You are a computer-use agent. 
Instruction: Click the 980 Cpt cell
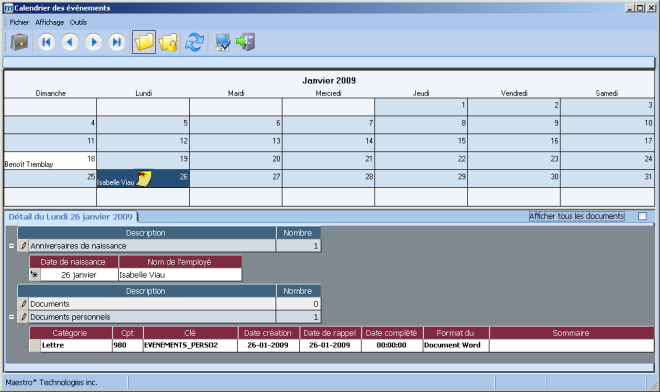click(128, 345)
